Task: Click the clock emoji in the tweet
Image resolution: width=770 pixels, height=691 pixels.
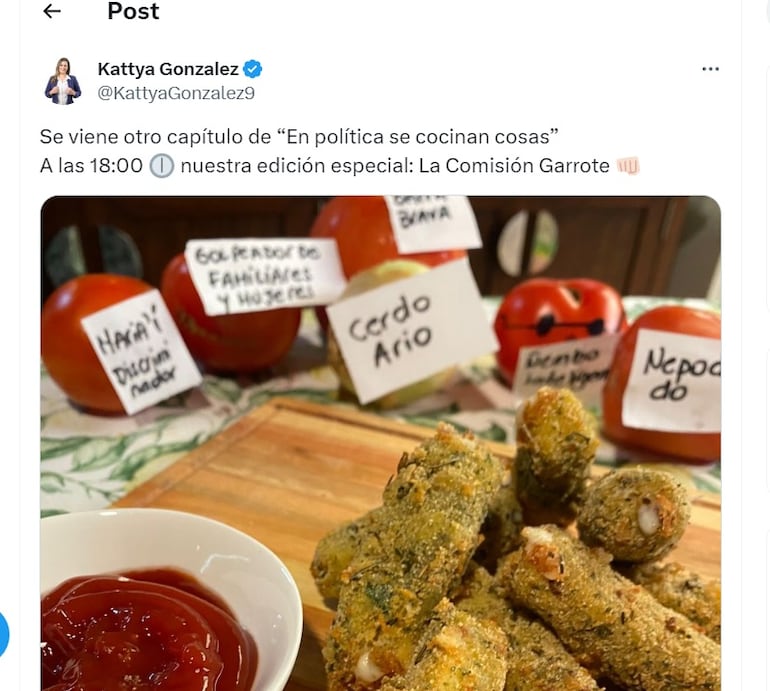Action: 162,166
